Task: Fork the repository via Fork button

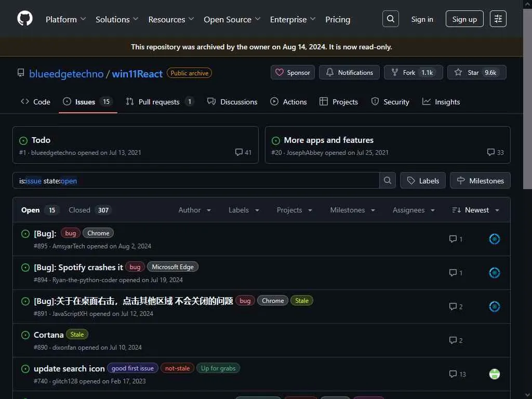Action: pos(413,73)
